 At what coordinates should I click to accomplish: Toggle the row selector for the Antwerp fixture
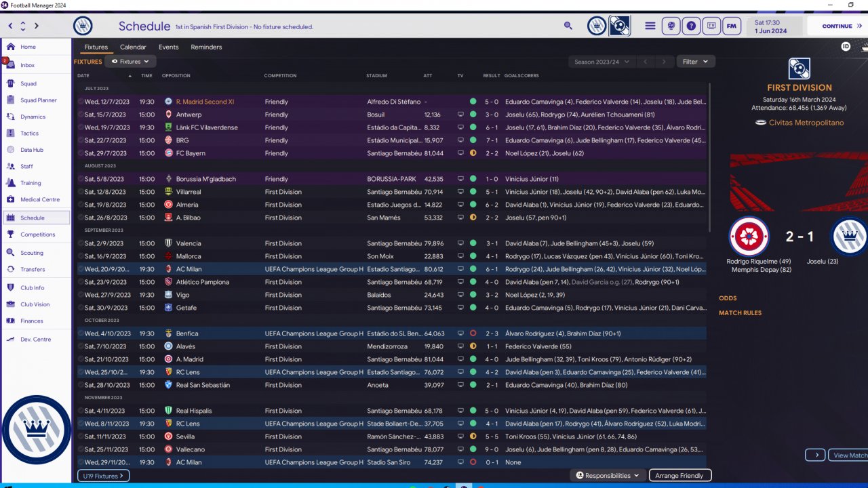click(x=80, y=115)
